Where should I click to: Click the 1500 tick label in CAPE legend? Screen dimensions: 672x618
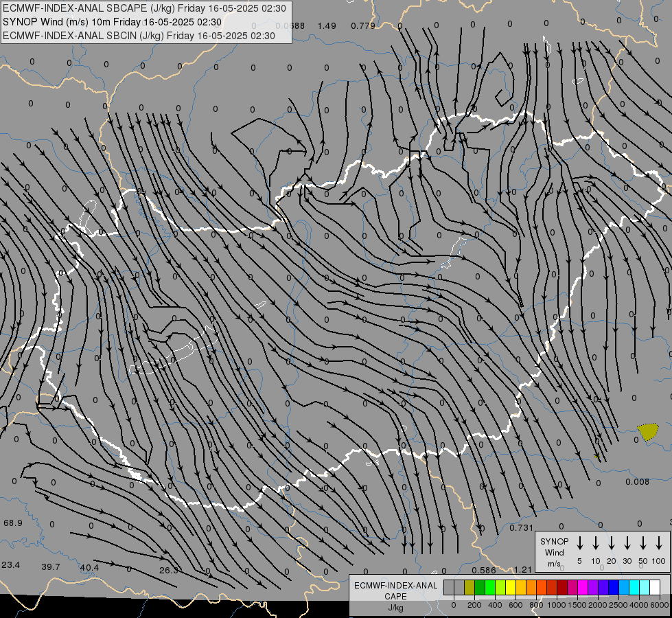577,605
